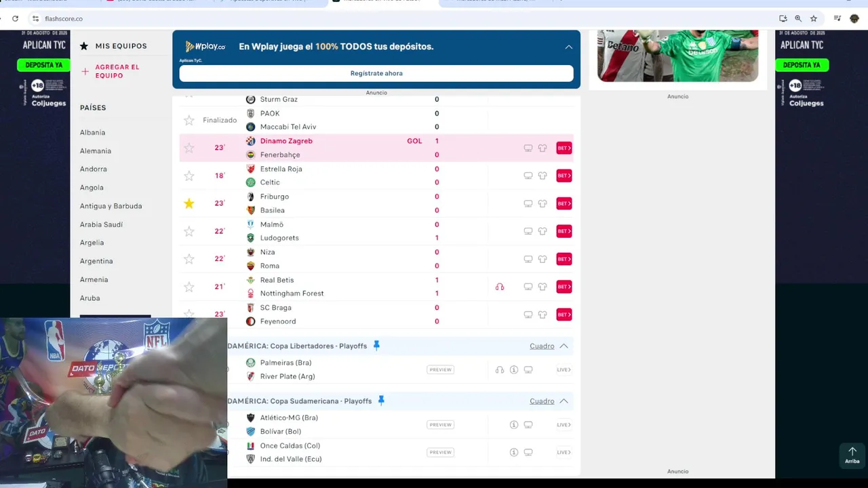Screen dimensions: 868x488
Task: Open info icon for Once Caldas match
Action: tap(514, 452)
